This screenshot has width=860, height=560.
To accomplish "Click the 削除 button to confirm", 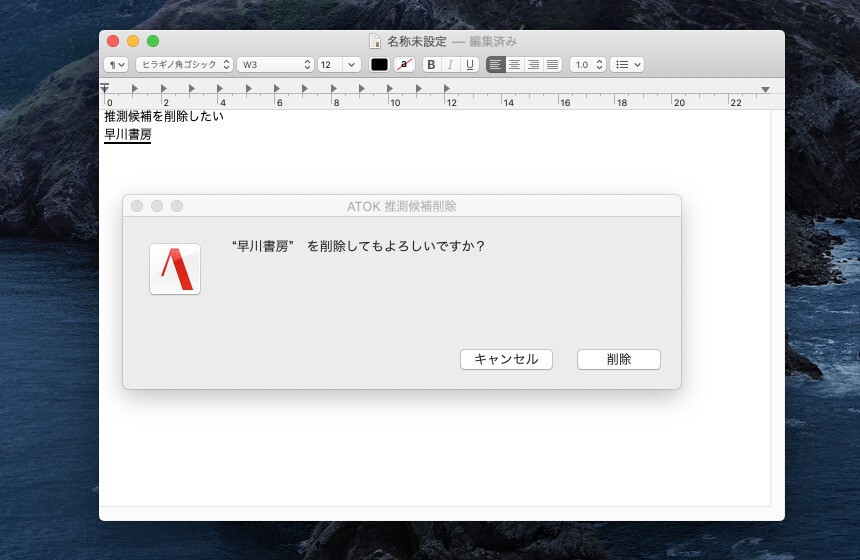I will coord(618,359).
